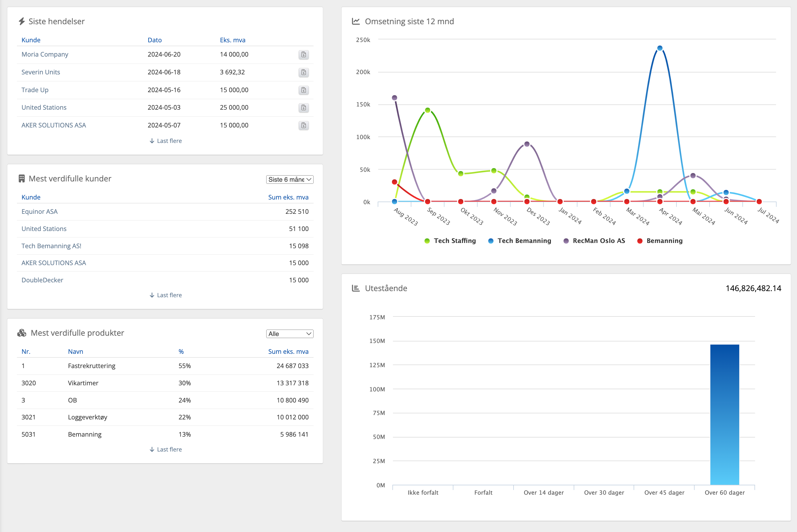Toggle the Tech Bemanning legend series
The height and width of the screenshot is (532, 797).
(524, 241)
